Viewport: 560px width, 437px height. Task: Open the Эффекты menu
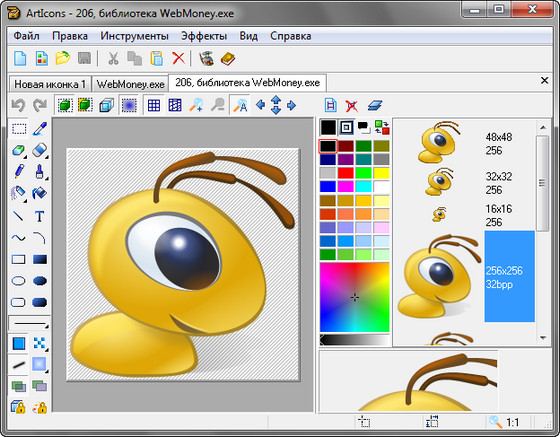(x=204, y=36)
